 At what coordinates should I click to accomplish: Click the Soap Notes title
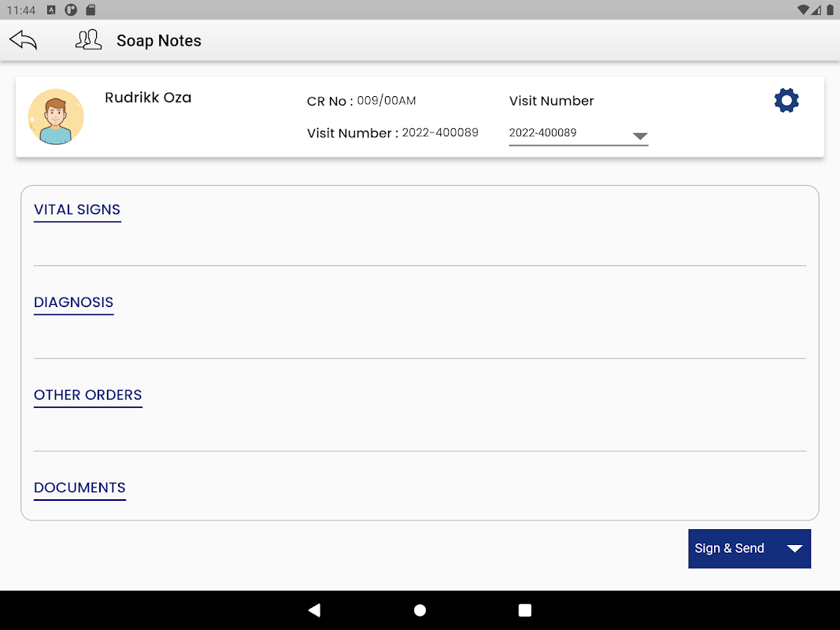(x=159, y=41)
